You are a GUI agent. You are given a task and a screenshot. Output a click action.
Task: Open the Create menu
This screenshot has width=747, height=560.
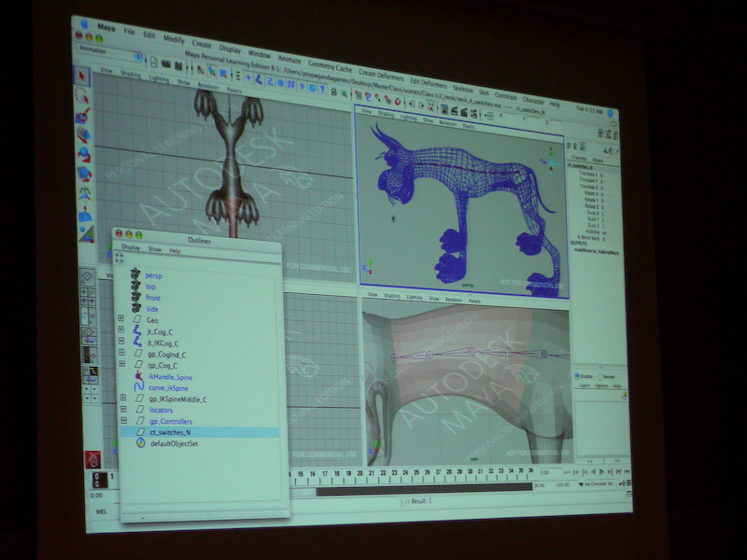202,44
